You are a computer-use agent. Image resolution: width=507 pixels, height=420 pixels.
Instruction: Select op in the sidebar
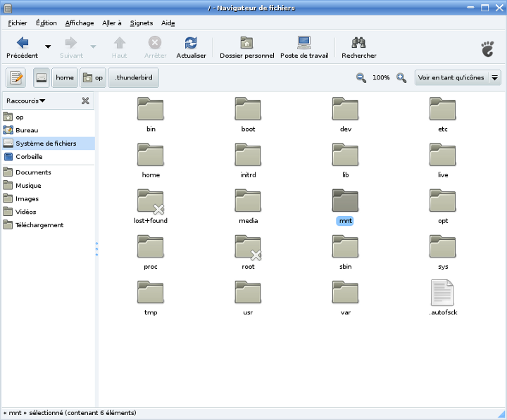point(49,117)
